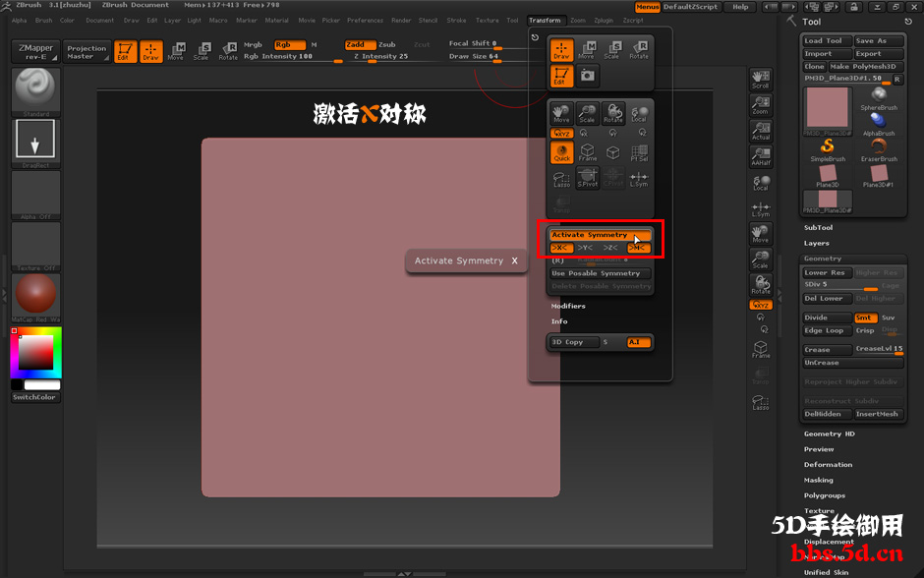The image size is (924, 578).
Task: Click the Divide button
Action: click(828, 318)
